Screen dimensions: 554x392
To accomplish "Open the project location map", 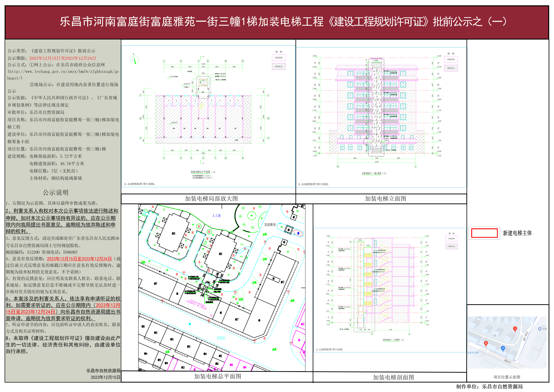I will point(507,343).
